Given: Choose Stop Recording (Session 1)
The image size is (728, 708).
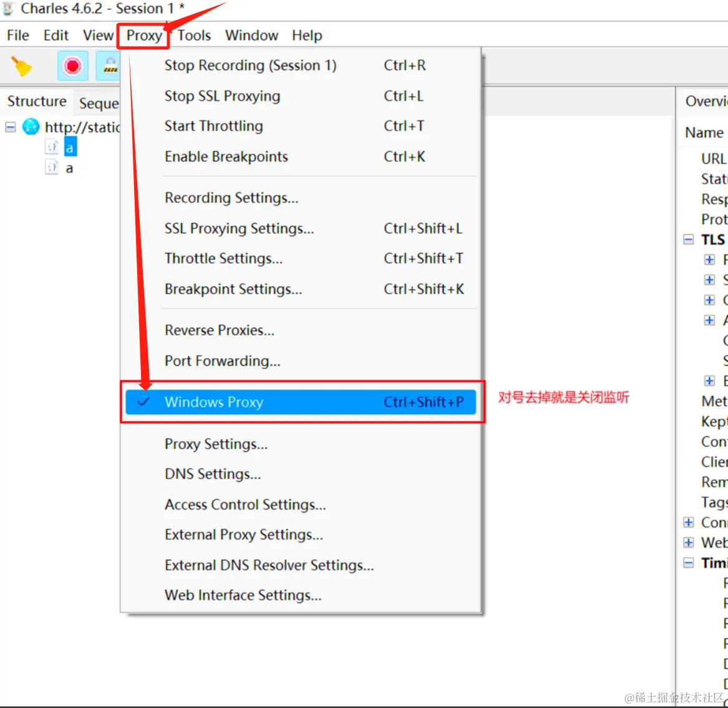Looking at the screenshot, I should point(301,65).
